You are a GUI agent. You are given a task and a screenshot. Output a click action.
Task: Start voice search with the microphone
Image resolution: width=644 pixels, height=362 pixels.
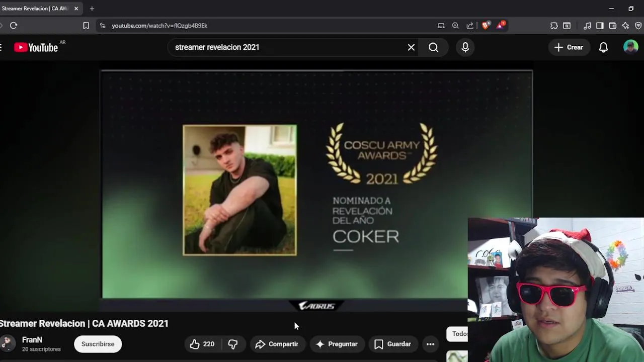pyautogui.click(x=465, y=47)
